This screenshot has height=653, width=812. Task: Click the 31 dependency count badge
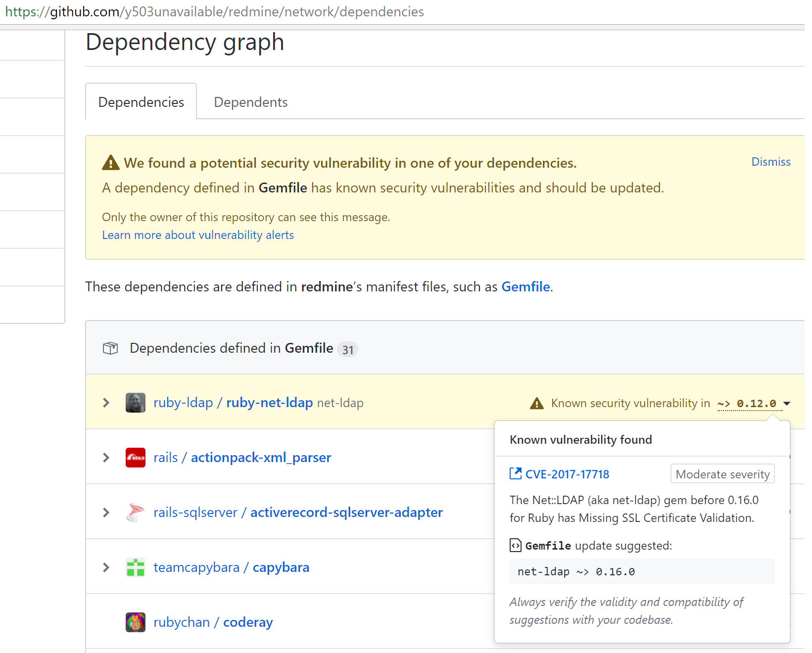pyautogui.click(x=348, y=350)
